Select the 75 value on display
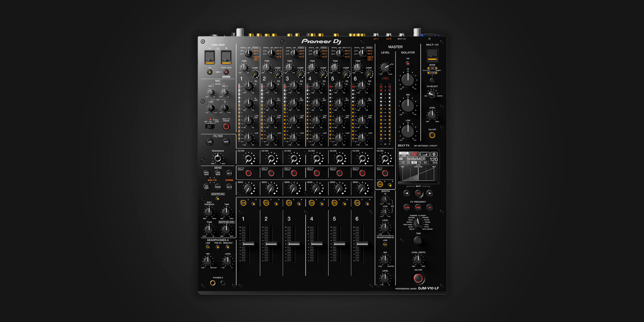This screenshot has width=644, height=322. pyautogui.click(x=420, y=162)
